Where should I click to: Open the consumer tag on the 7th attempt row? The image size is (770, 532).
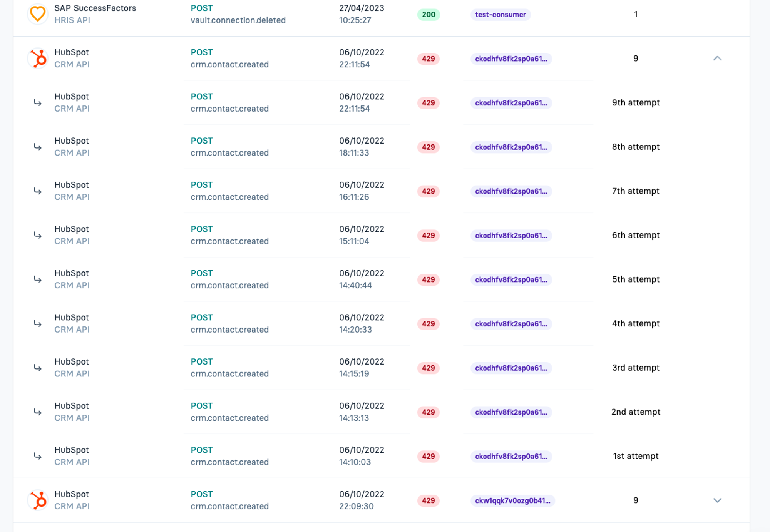tap(511, 191)
